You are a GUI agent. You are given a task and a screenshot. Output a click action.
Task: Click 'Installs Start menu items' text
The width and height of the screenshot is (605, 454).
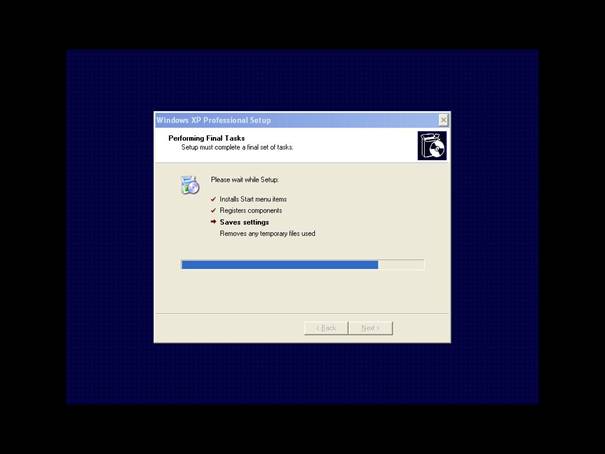[x=253, y=199]
